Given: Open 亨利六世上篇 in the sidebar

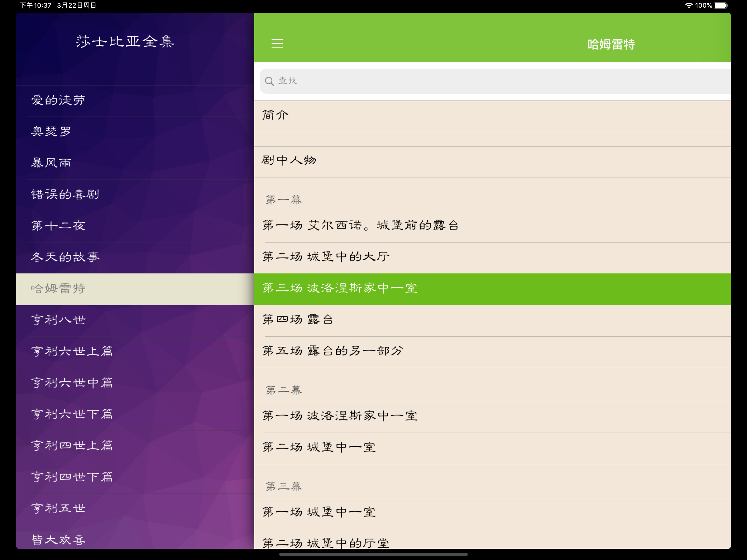Looking at the screenshot, I should (135, 352).
